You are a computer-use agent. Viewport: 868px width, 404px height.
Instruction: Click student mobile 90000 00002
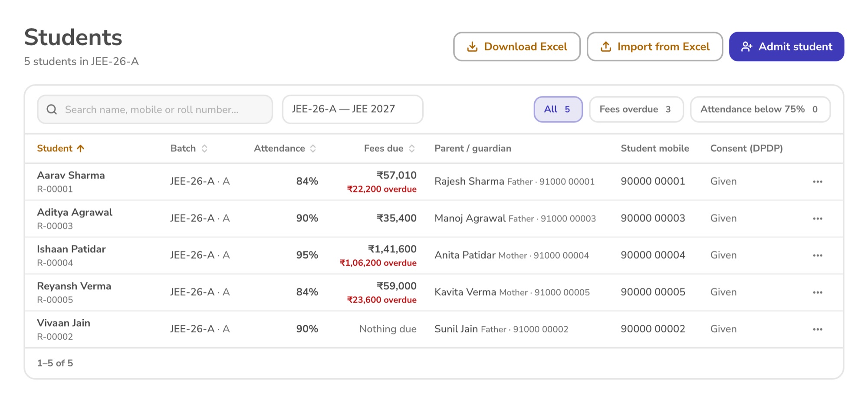click(x=653, y=329)
